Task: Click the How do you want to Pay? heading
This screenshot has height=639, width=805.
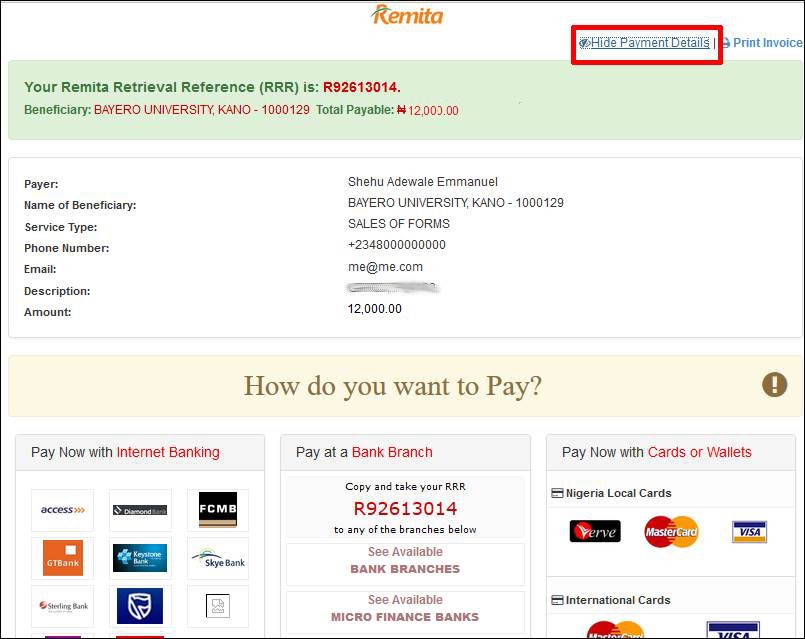Action: pos(393,385)
